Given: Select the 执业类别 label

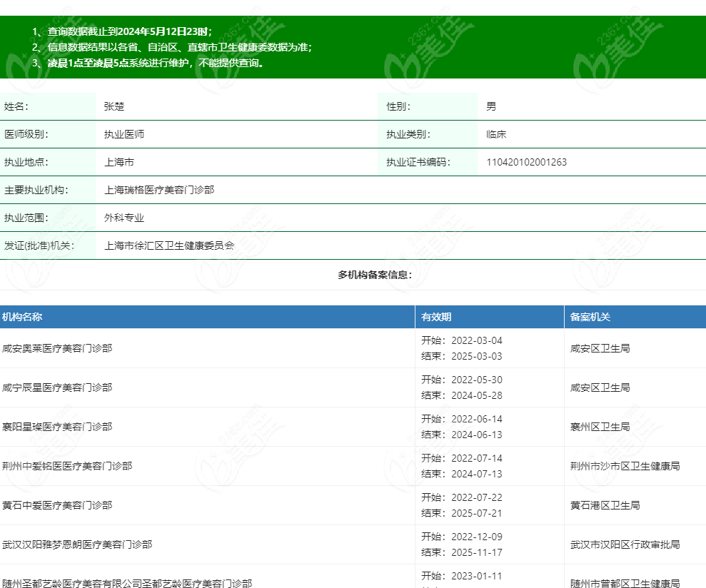Looking at the screenshot, I should pyautogui.click(x=408, y=134).
